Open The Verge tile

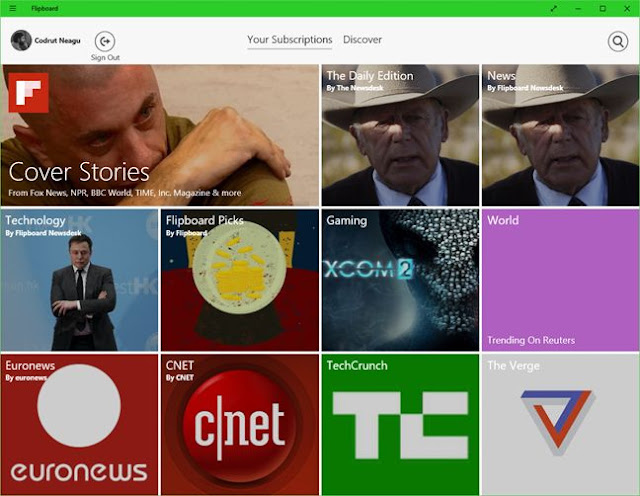pyautogui.click(x=560, y=425)
